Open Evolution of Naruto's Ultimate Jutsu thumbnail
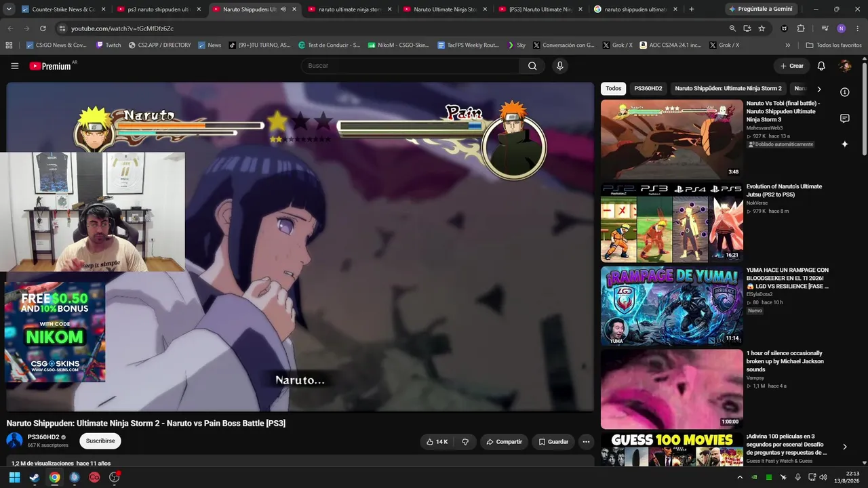The image size is (868, 488). pyautogui.click(x=672, y=223)
